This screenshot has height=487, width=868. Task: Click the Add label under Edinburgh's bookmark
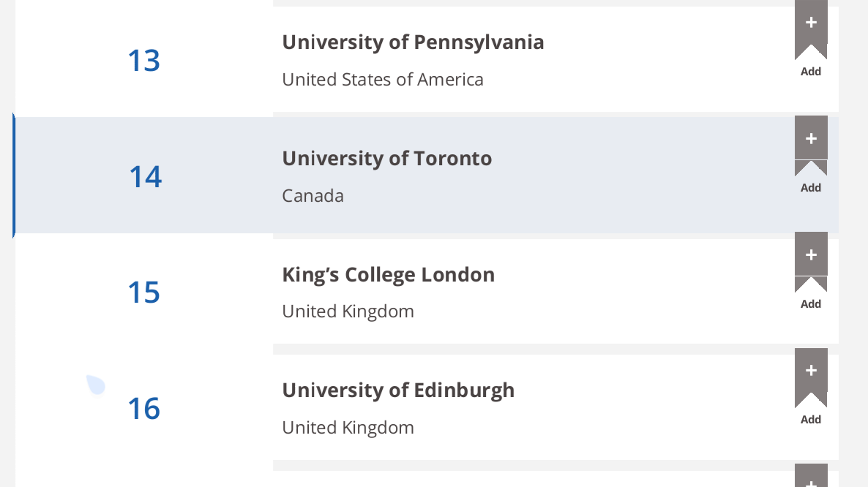tap(811, 420)
